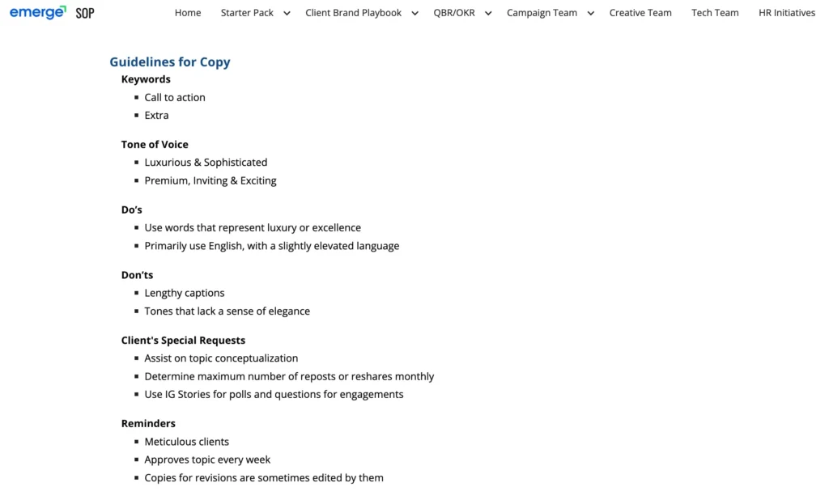Expand the Client Brand Playbook chevron
This screenshot has height=504, width=829.
click(415, 13)
